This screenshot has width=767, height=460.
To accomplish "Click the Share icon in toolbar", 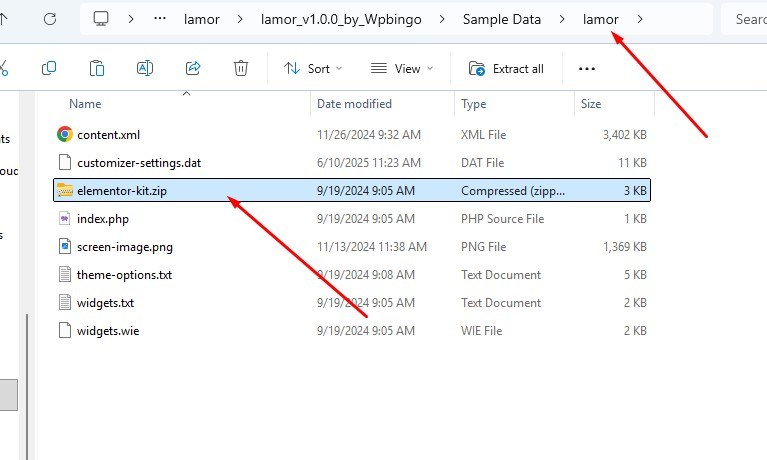I will click(x=193, y=68).
